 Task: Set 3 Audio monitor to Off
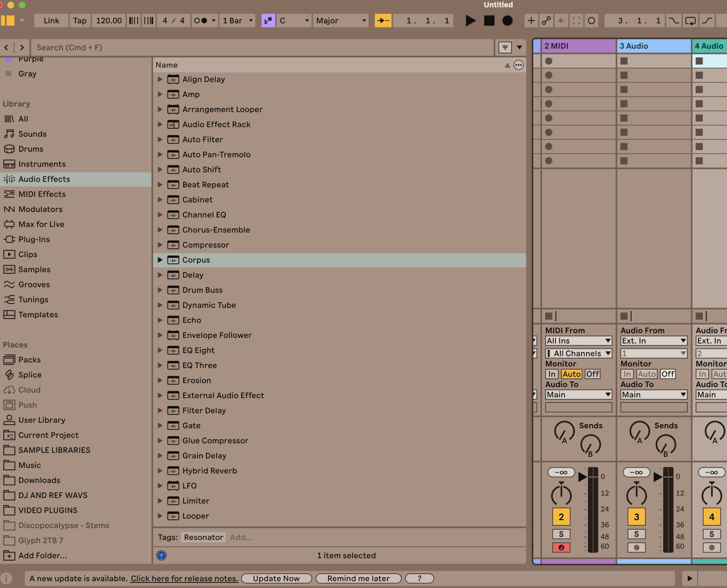[x=668, y=374]
